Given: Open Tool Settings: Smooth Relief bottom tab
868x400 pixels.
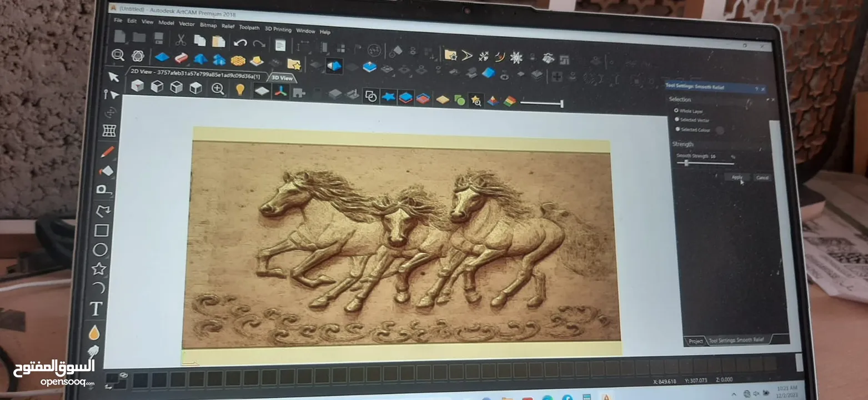Looking at the screenshot, I should pos(737,340).
